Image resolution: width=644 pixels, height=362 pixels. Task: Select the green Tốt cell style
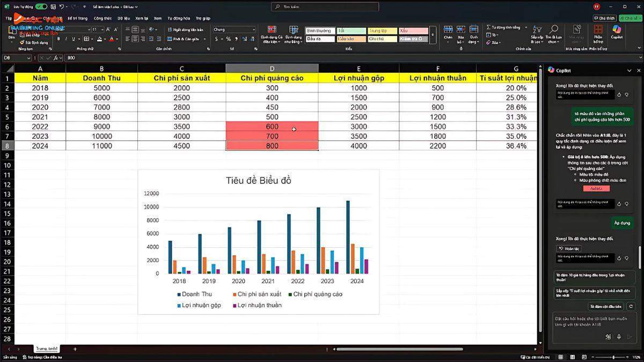(351, 31)
